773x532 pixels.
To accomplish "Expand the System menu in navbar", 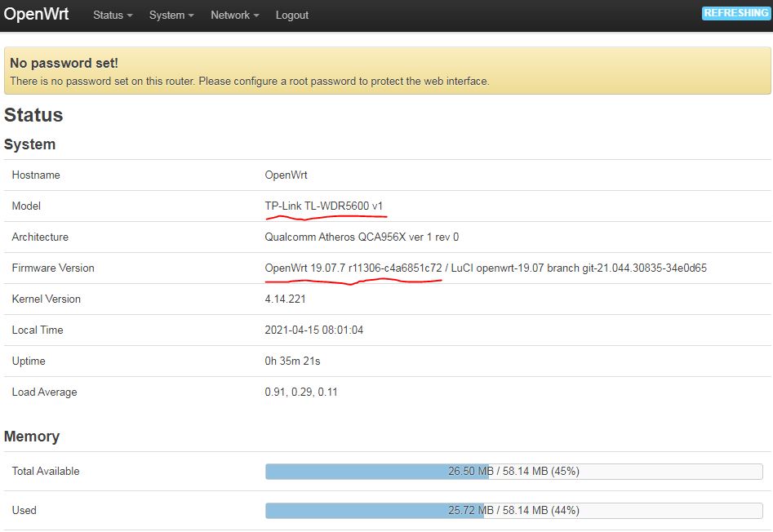I will pos(171,15).
